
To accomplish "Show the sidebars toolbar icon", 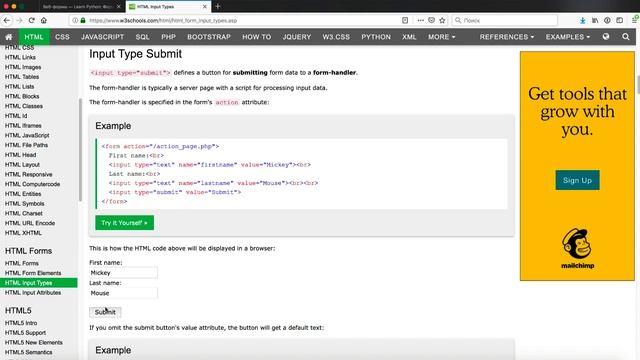I will (620, 20).
